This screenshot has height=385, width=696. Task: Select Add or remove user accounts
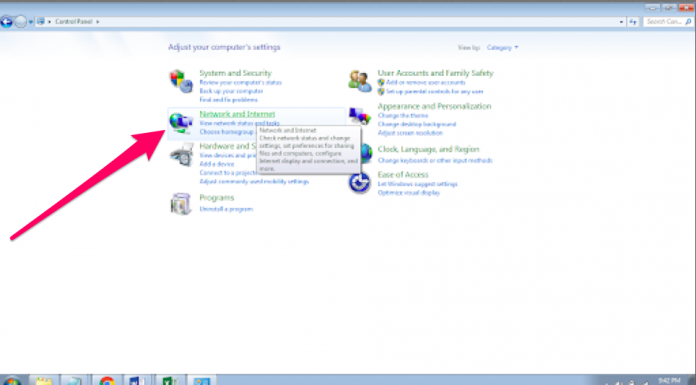pyautogui.click(x=425, y=83)
